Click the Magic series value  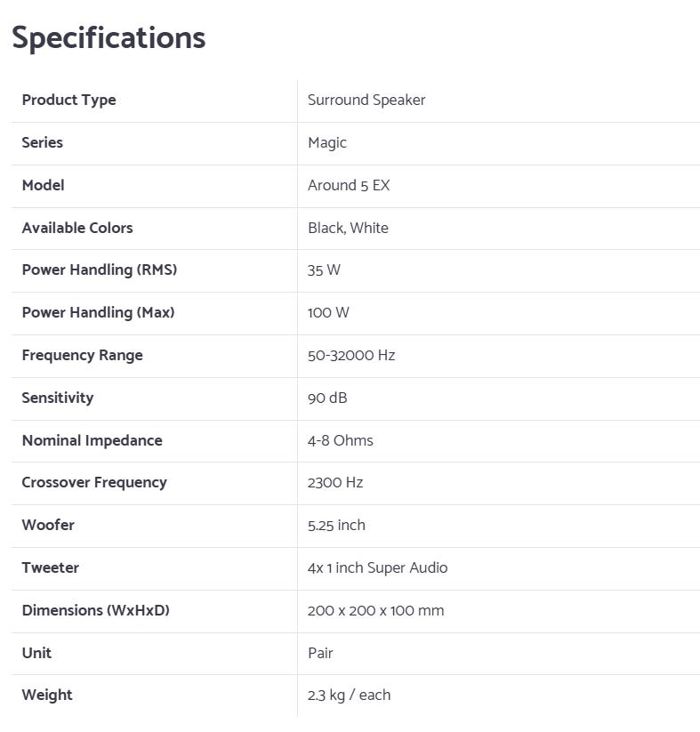[327, 142]
